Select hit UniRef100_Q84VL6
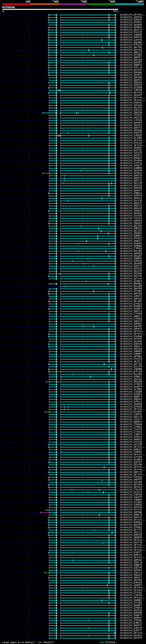 point(131,198)
